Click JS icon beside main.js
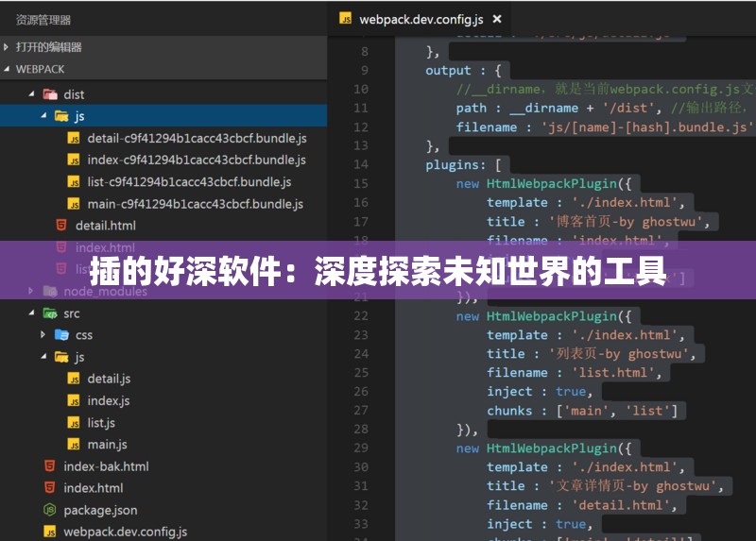The image size is (756, 541). (74, 445)
